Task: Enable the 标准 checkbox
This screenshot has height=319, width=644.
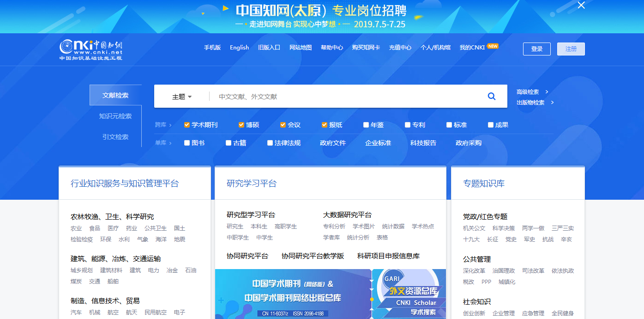Action: coord(449,125)
